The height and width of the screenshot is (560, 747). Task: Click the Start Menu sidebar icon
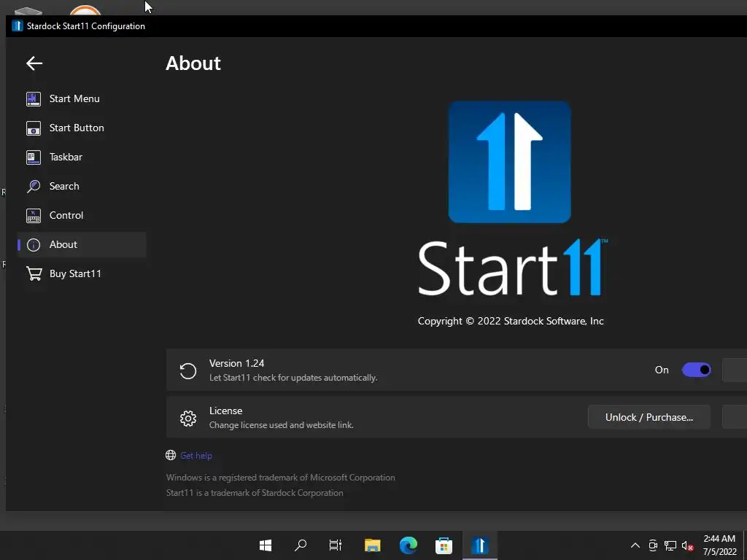click(34, 98)
